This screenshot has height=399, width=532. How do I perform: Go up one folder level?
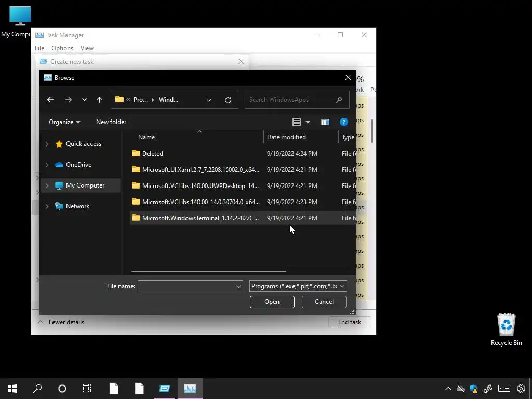99,100
